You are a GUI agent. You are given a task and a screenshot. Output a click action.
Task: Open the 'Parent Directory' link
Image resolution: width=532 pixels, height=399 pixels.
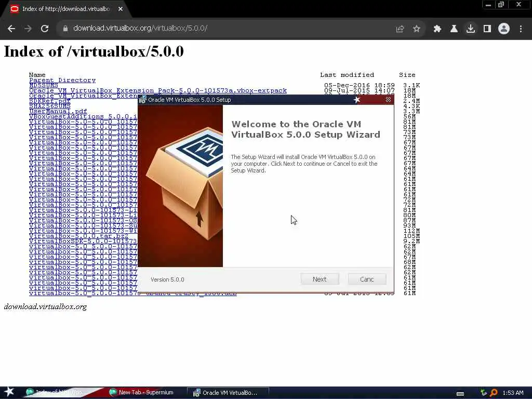point(62,80)
